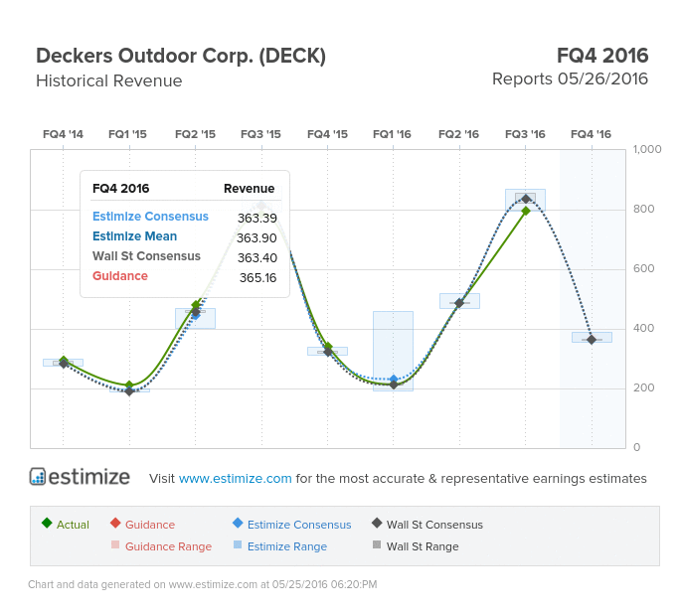
Task: Toggle the Guidance legend diamond
Action: (115, 523)
